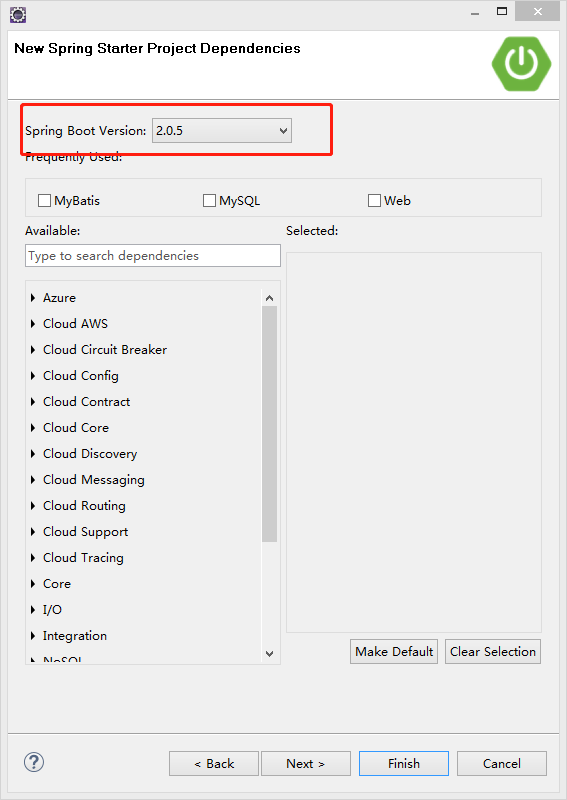Expand the Cloud Messaging node
The height and width of the screenshot is (800, 567).
pyautogui.click(x=33, y=480)
